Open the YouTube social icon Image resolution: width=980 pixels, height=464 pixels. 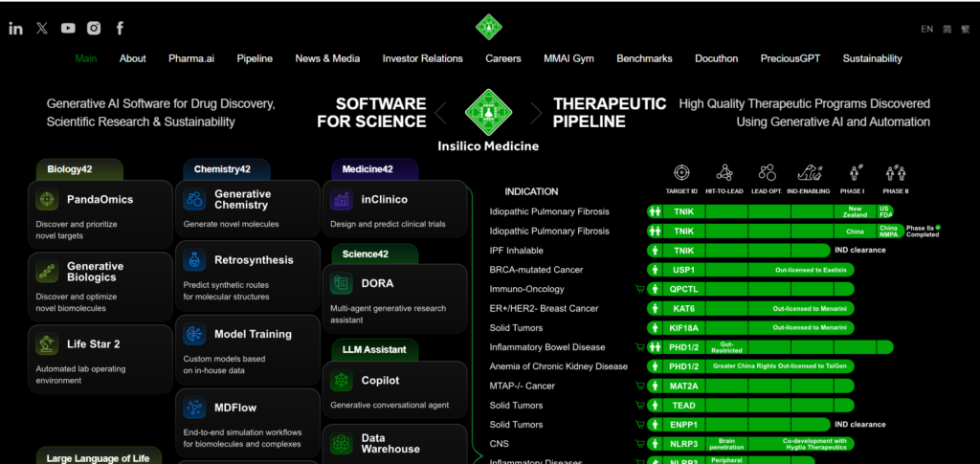pyautogui.click(x=68, y=28)
